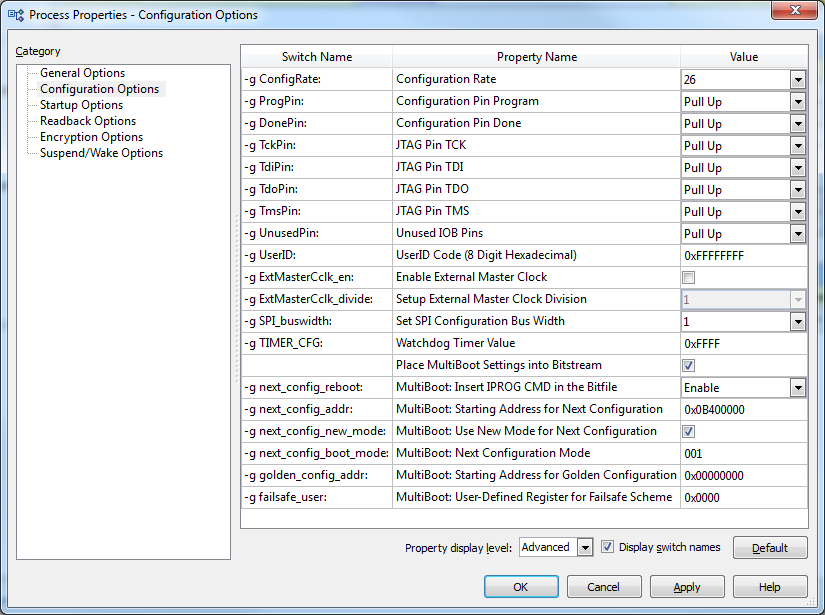Click the Default button
Image resolution: width=825 pixels, height=615 pixels.
770,548
